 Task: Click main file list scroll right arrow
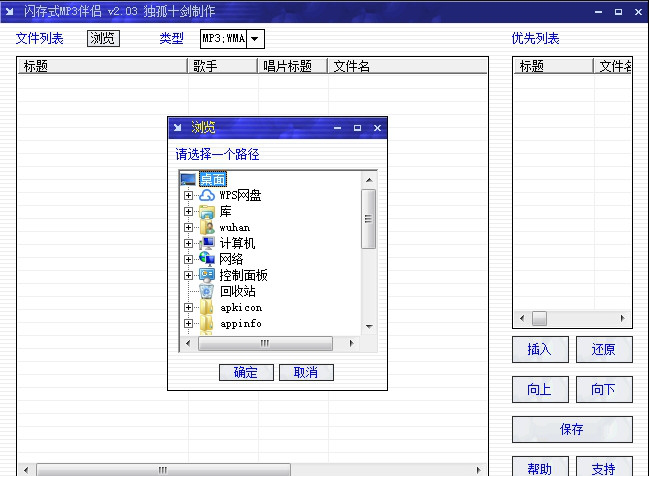[x=478, y=470]
